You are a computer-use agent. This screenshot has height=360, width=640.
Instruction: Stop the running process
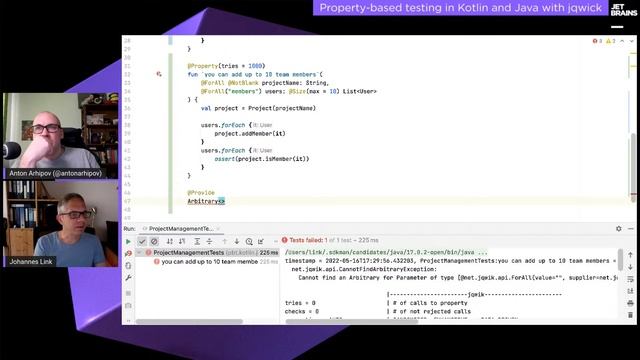128,293
